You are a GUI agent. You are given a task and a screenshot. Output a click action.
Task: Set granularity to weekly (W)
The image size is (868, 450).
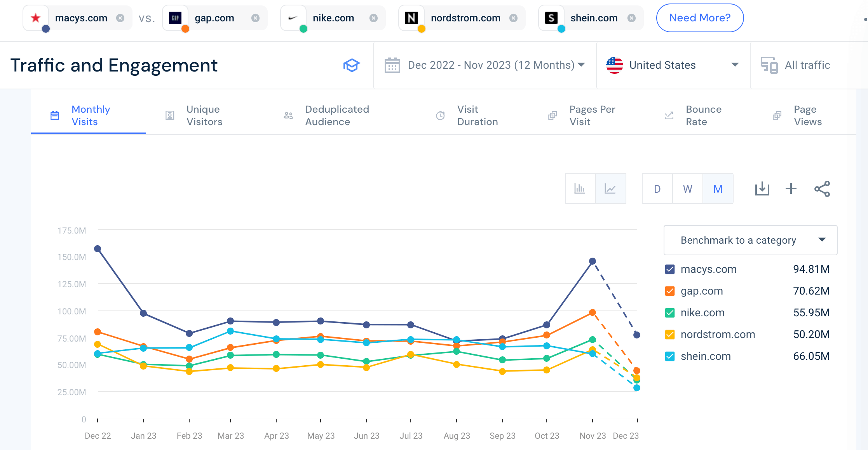tap(688, 189)
